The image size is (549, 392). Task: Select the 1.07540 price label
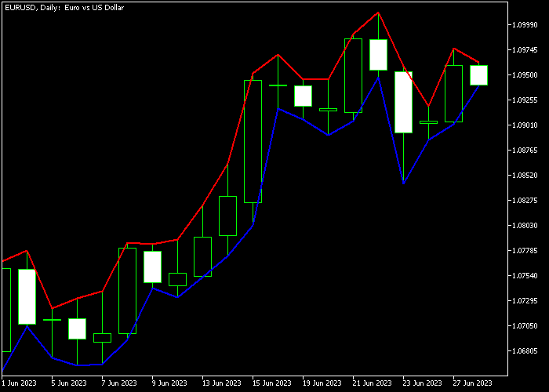point(525,275)
